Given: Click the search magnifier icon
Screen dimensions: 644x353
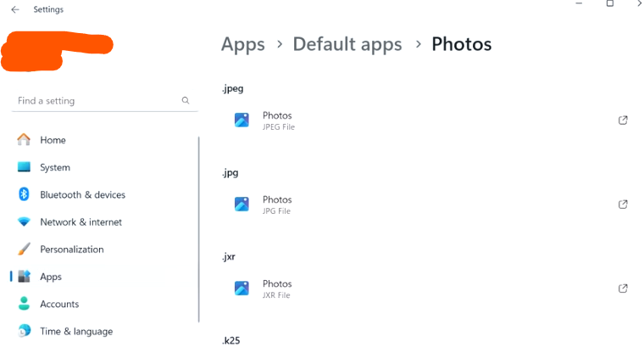Looking at the screenshot, I should [186, 100].
